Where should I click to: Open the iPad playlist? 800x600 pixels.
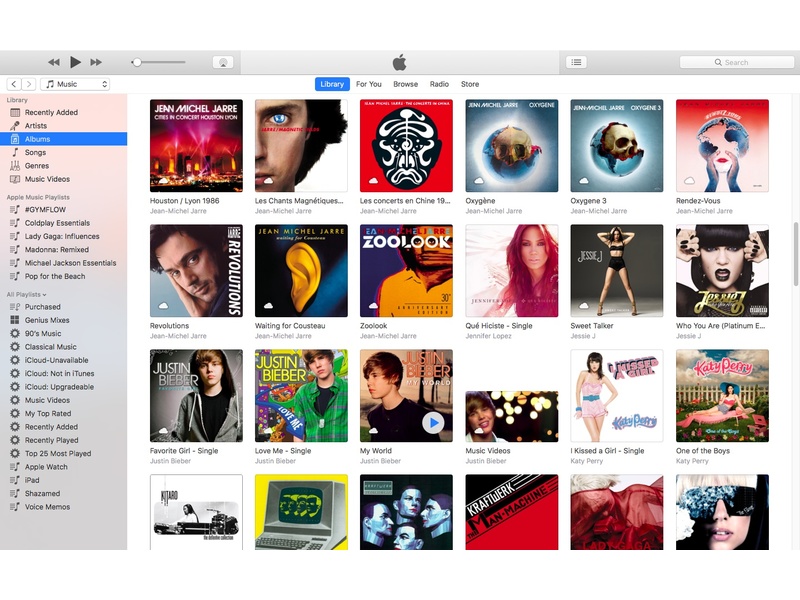click(x=63, y=480)
